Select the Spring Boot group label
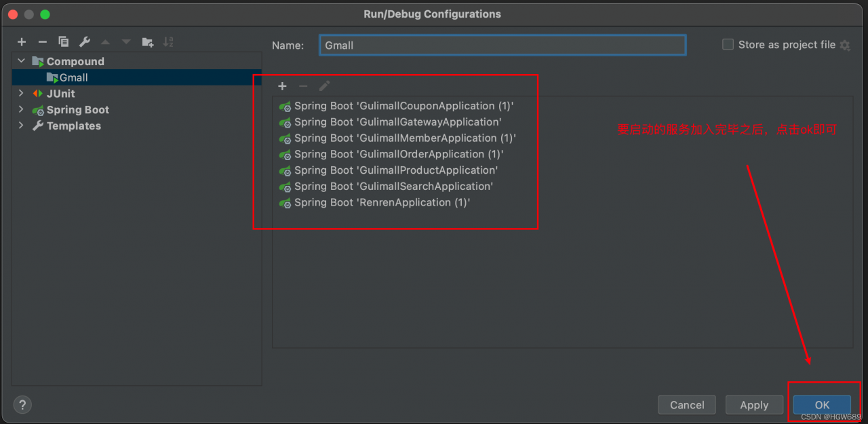The height and width of the screenshot is (424, 868). 78,110
